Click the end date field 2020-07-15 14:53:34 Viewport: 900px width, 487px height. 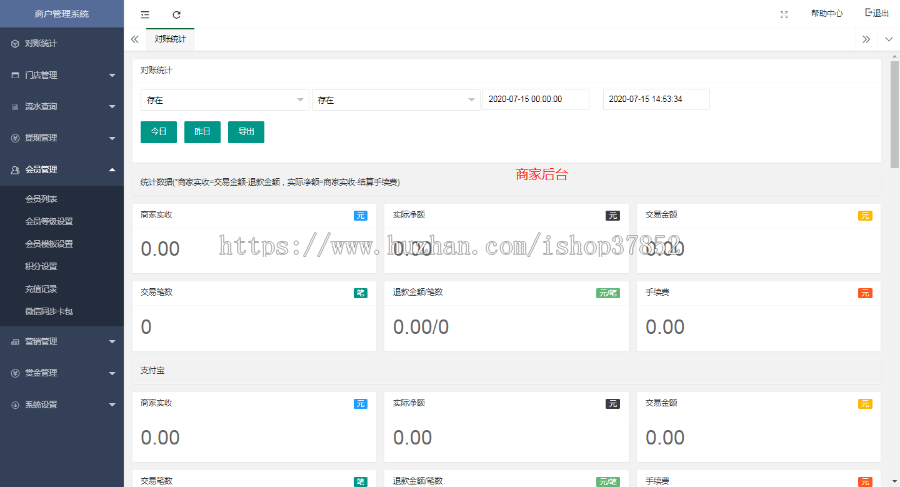click(656, 99)
